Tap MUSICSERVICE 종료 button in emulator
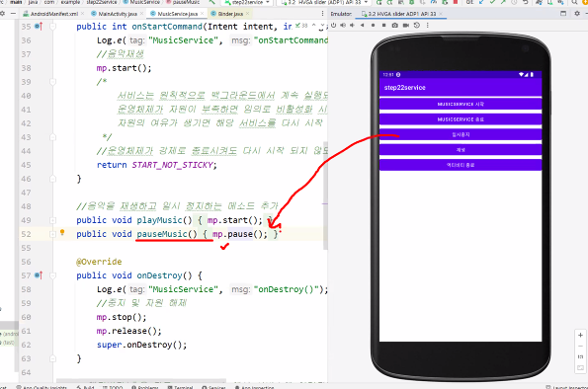The width and height of the screenshot is (588, 389). pos(461,119)
